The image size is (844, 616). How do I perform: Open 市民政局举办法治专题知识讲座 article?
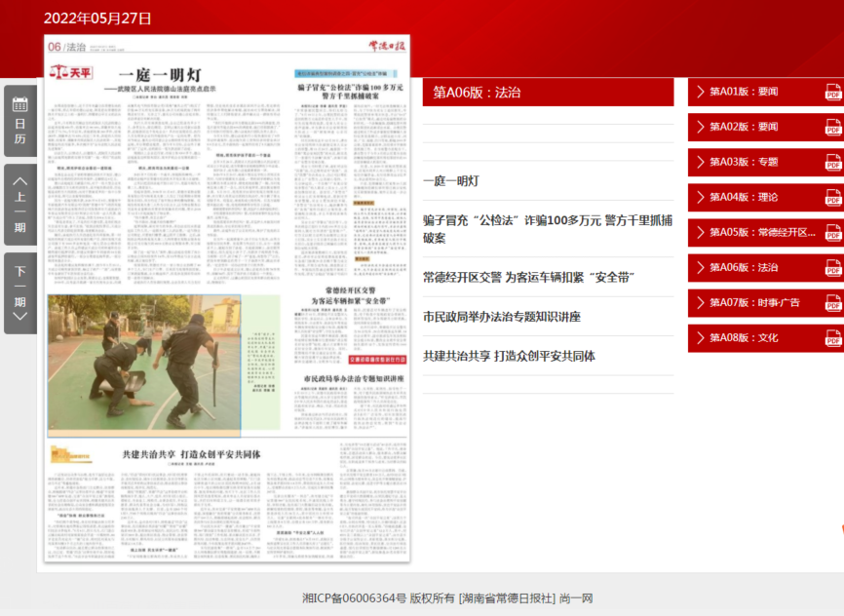pyautogui.click(x=501, y=317)
